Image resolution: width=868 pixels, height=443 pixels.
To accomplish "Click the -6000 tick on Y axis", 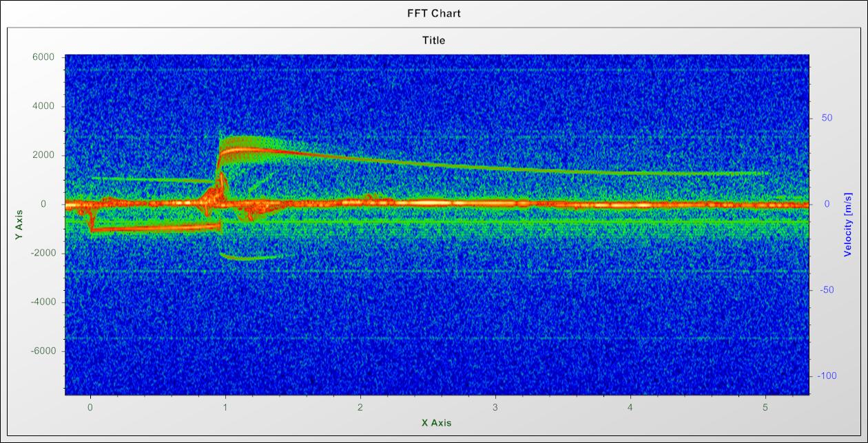I will coord(42,351).
